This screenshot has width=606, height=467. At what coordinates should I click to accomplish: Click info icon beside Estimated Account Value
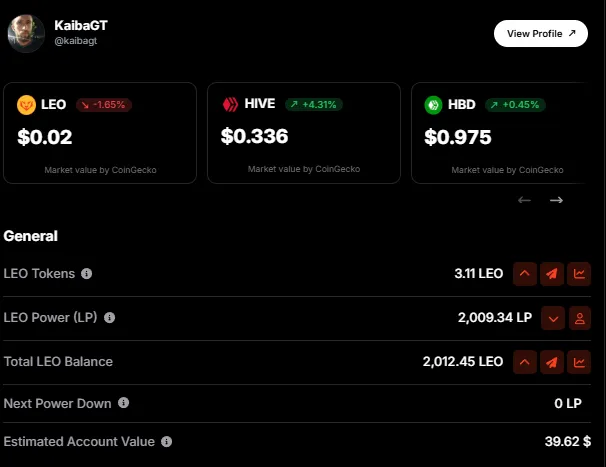tap(167, 441)
